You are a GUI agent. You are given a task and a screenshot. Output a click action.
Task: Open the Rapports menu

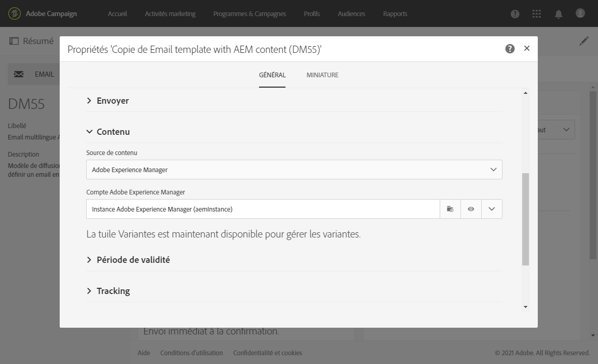(395, 13)
